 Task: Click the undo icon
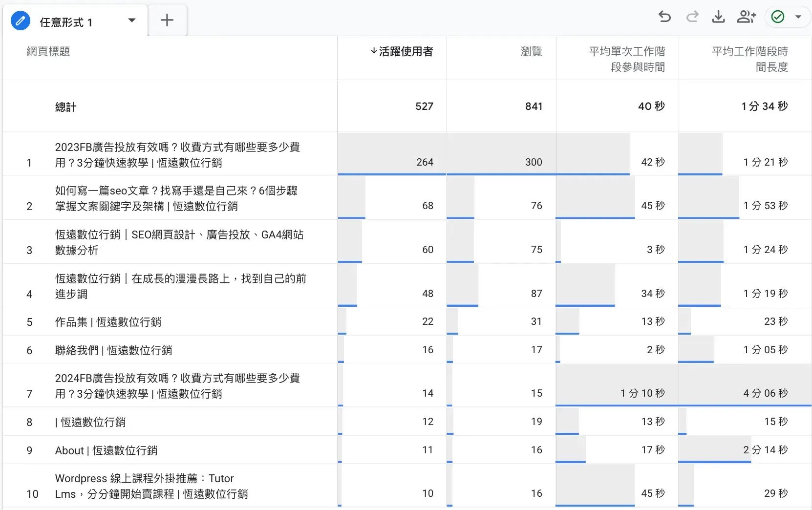(664, 17)
